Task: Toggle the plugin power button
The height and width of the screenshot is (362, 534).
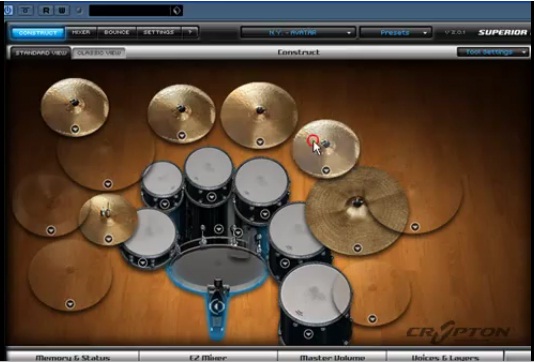Action: [8, 10]
